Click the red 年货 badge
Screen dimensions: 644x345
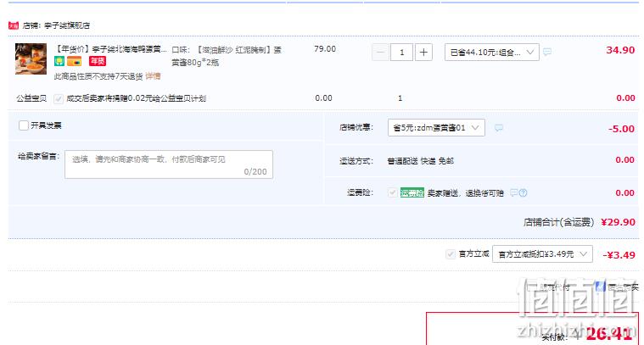point(98,62)
